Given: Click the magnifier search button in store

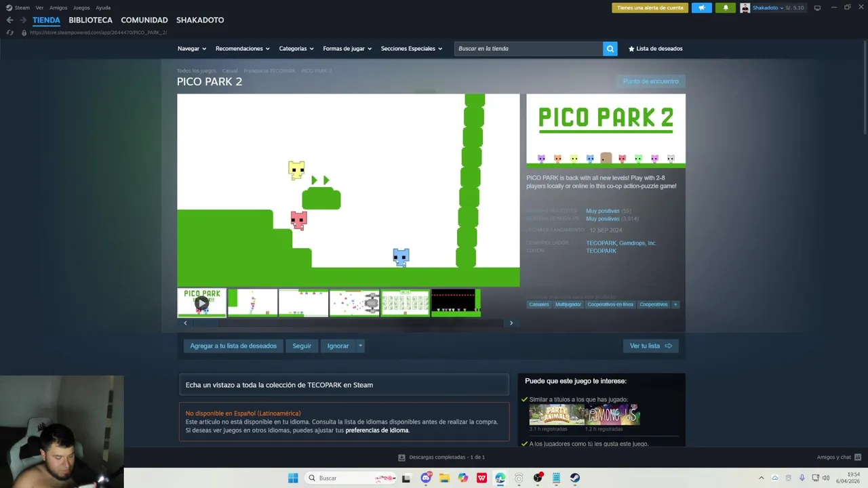Looking at the screenshot, I should (610, 49).
